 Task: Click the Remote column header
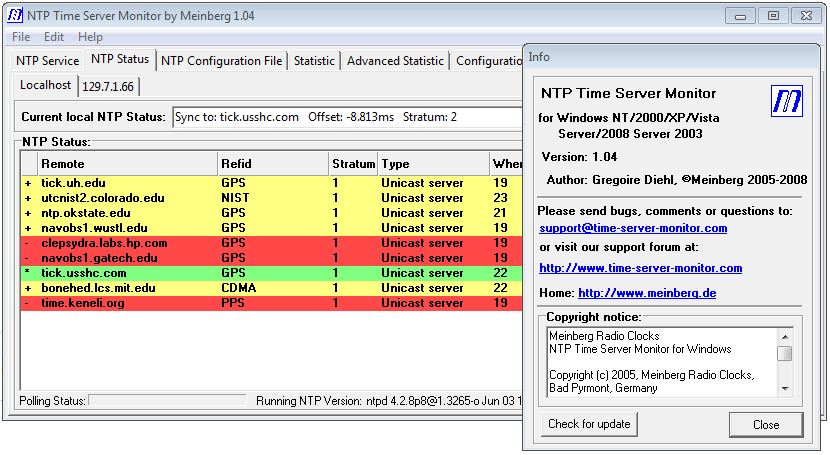coord(127,163)
